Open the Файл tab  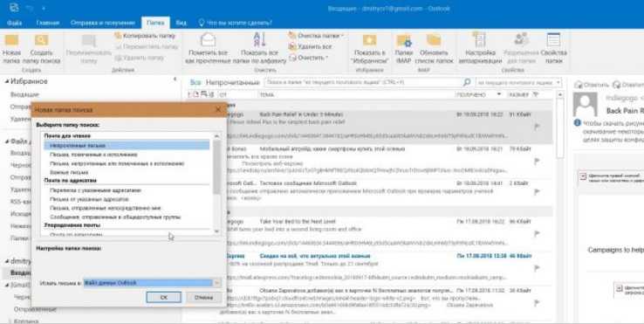14,23
